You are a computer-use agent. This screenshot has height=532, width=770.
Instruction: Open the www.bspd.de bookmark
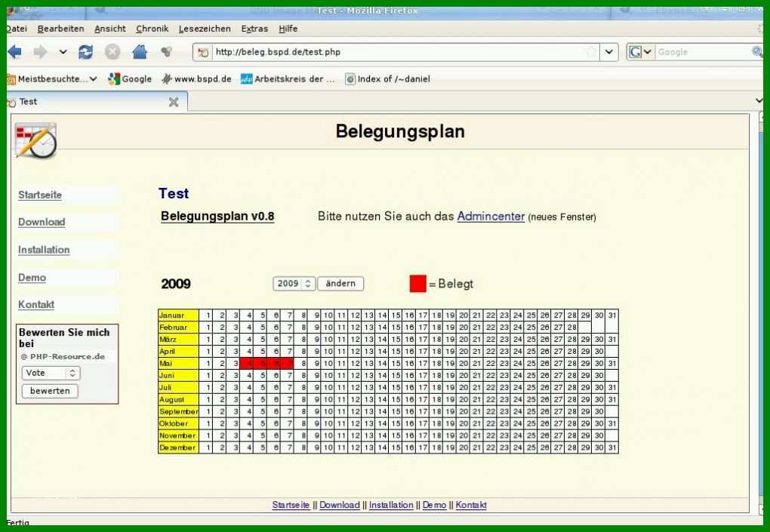[x=197, y=78]
